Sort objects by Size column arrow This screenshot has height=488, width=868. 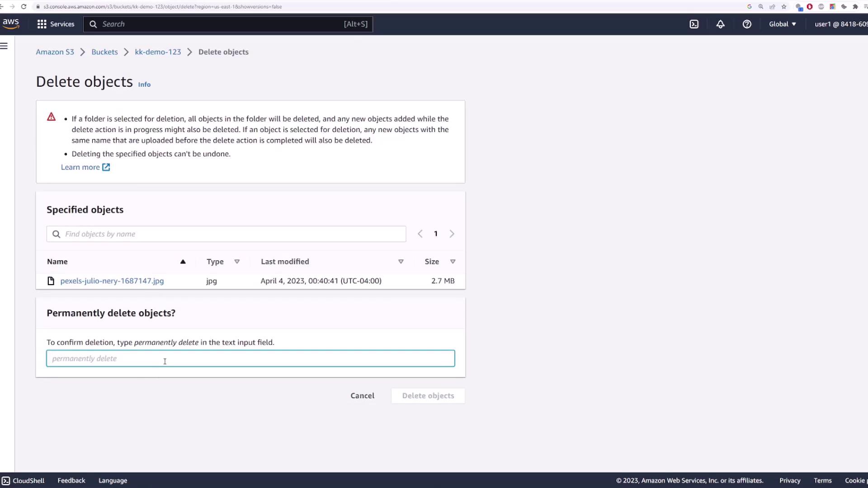453,262
